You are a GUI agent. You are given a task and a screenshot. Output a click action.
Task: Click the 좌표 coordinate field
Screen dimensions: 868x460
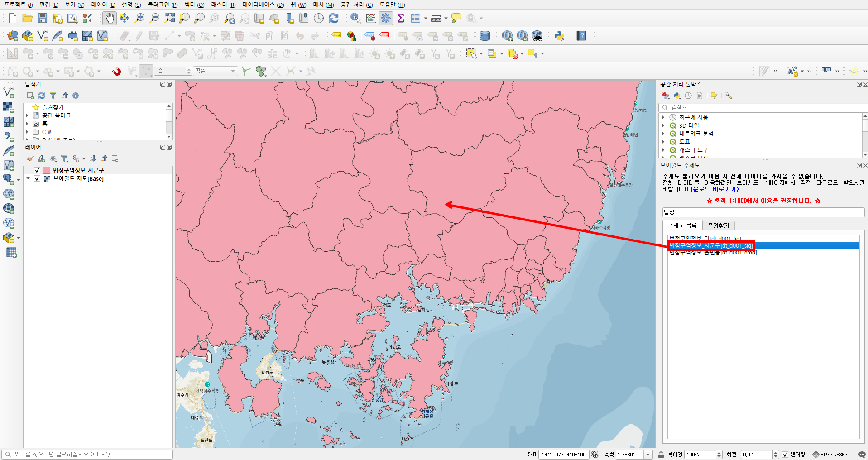click(563, 455)
